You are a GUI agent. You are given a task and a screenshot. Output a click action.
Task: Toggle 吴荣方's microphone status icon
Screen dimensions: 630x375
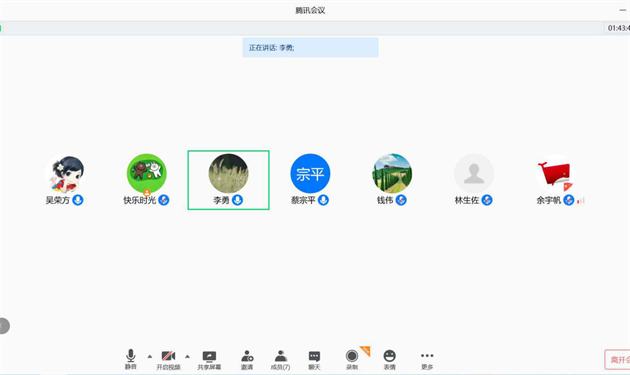(x=78, y=200)
